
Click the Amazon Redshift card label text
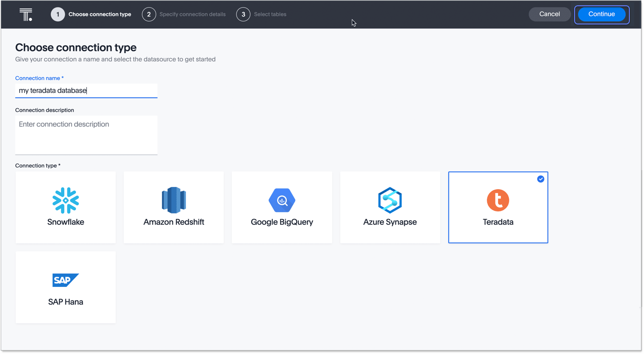pyautogui.click(x=174, y=222)
